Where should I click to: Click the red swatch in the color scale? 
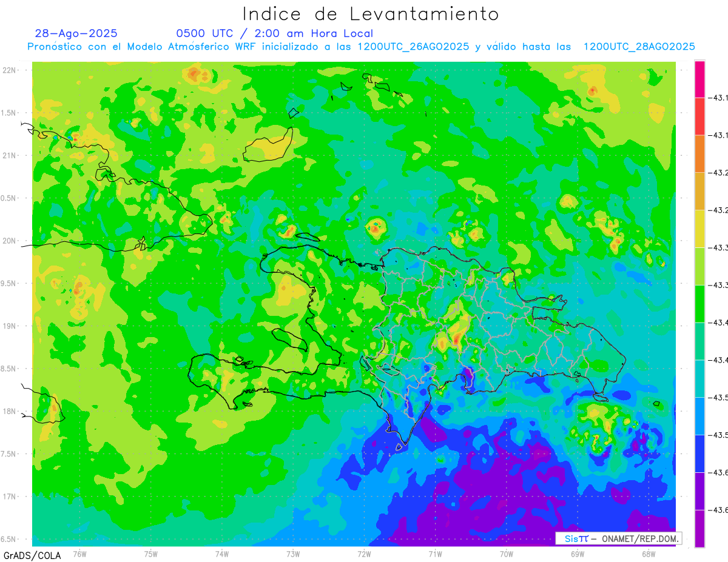tap(700, 116)
